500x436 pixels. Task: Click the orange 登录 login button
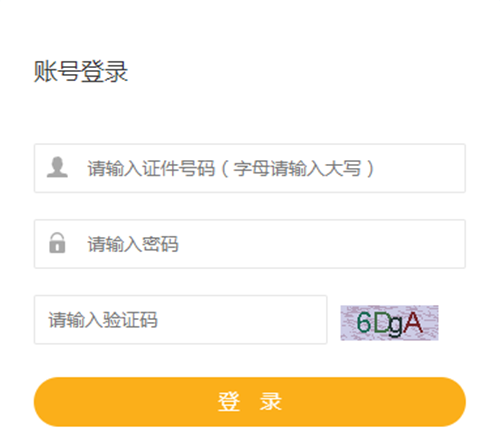(x=250, y=402)
